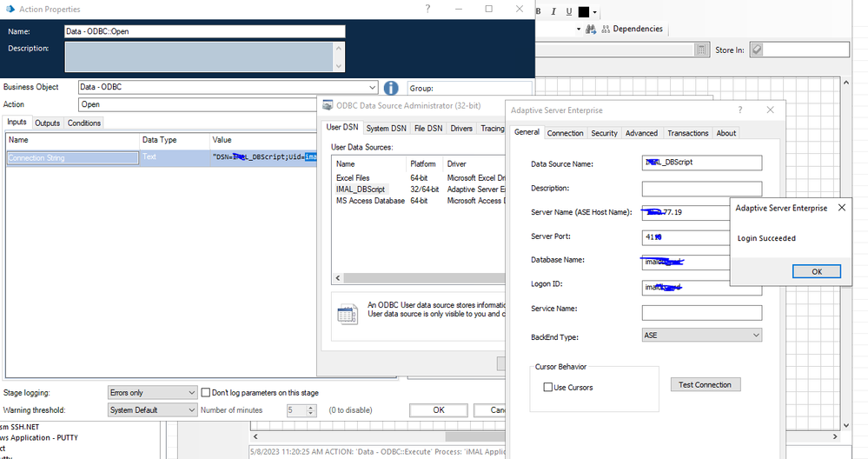
Task: Select IMAL_DBScript in User Data Sources
Action: [x=360, y=190]
